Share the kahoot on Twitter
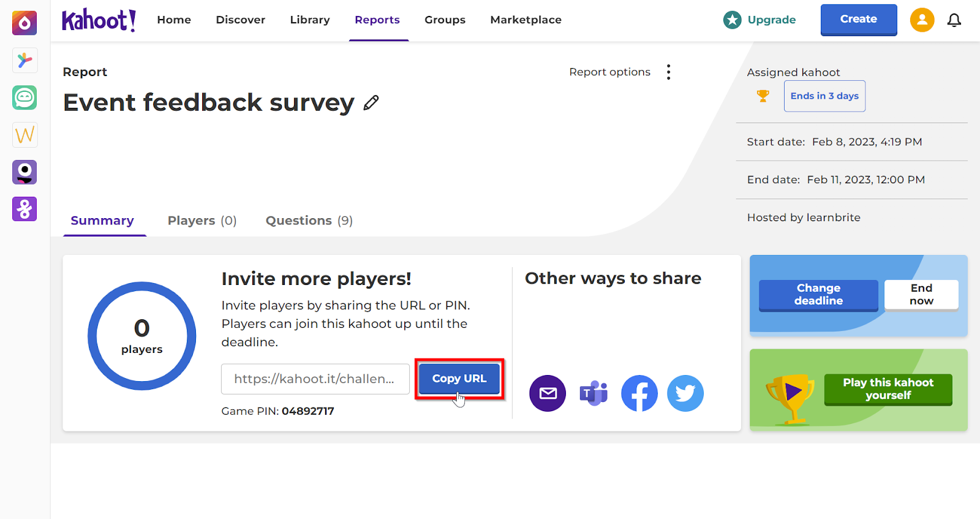Screen dimensions: 980x519 pyautogui.click(x=685, y=393)
